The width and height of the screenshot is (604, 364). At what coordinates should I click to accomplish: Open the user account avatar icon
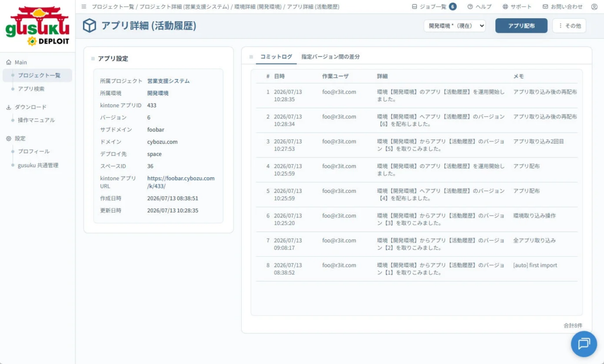[594, 7]
